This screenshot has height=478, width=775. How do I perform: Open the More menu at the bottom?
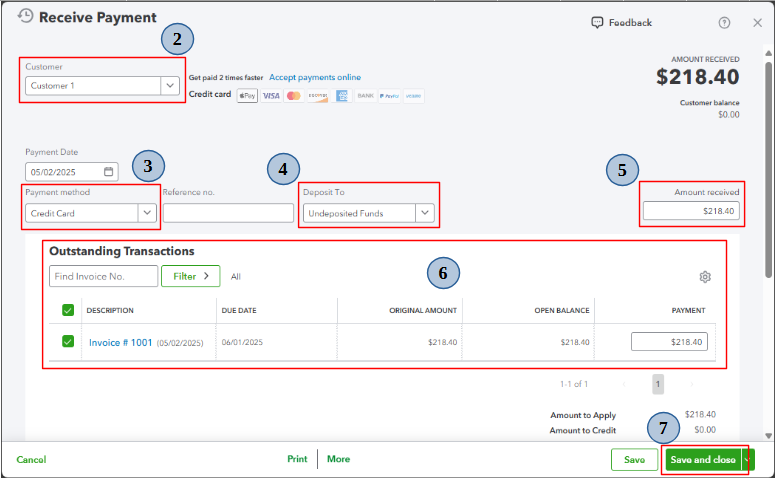click(x=338, y=459)
